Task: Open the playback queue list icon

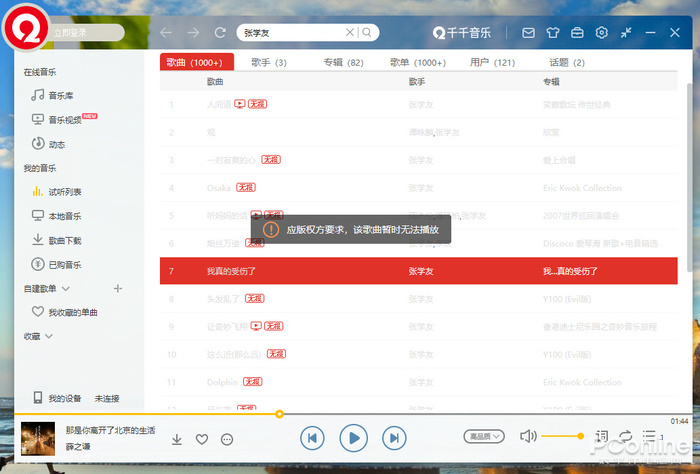Action: click(x=650, y=436)
